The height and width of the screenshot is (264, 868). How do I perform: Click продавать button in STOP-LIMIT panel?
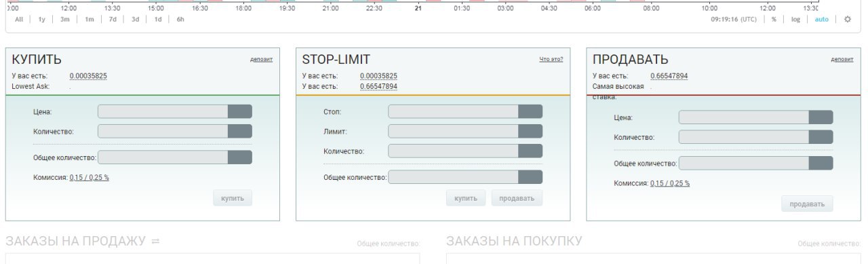tap(517, 198)
